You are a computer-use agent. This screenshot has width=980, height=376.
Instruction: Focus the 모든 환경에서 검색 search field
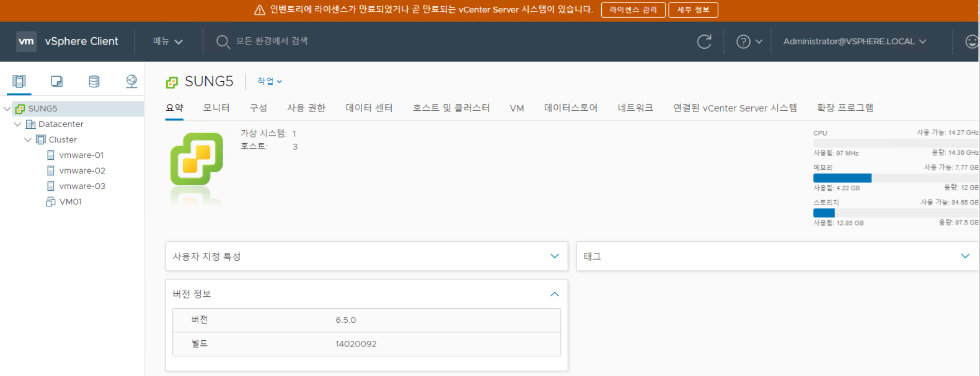tap(272, 41)
